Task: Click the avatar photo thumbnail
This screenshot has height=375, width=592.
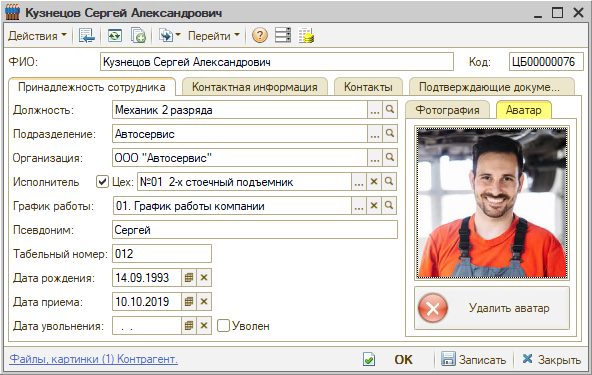Action: [x=492, y=203]
